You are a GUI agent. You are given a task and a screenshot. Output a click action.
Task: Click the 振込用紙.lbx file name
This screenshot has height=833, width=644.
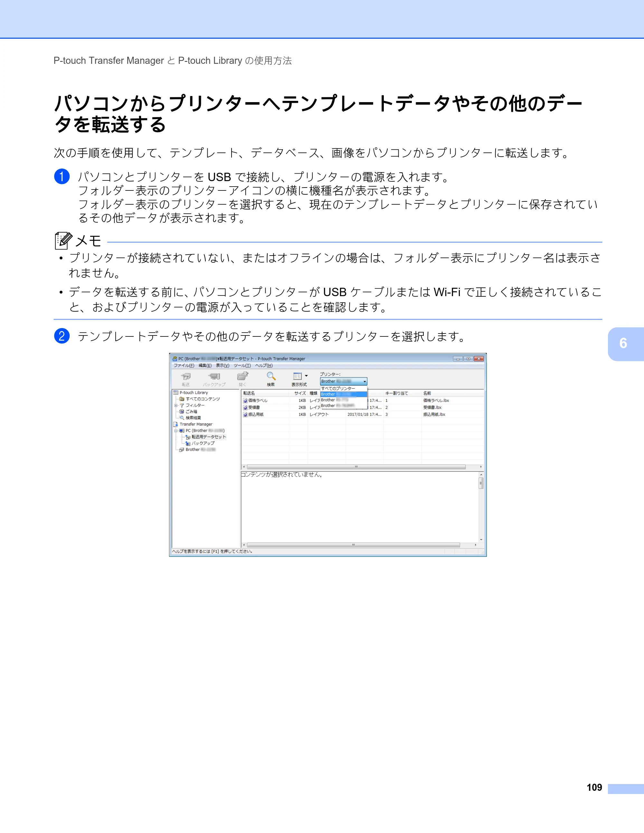434,414
